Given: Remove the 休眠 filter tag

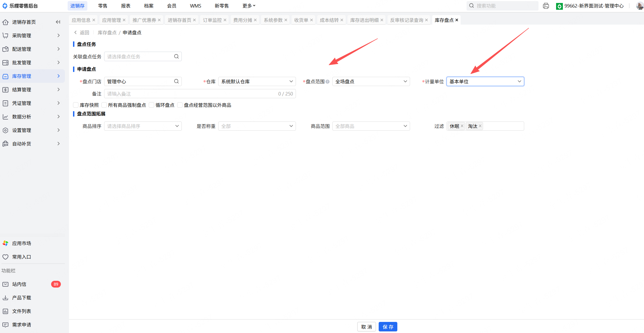Looking at the screenshot, I should click(x=462, y=126).
